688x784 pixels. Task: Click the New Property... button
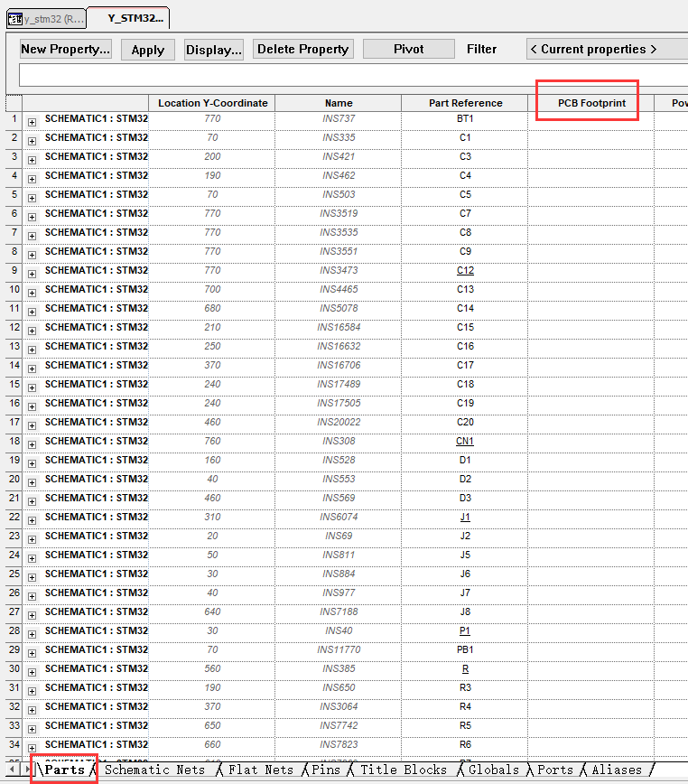65,50
